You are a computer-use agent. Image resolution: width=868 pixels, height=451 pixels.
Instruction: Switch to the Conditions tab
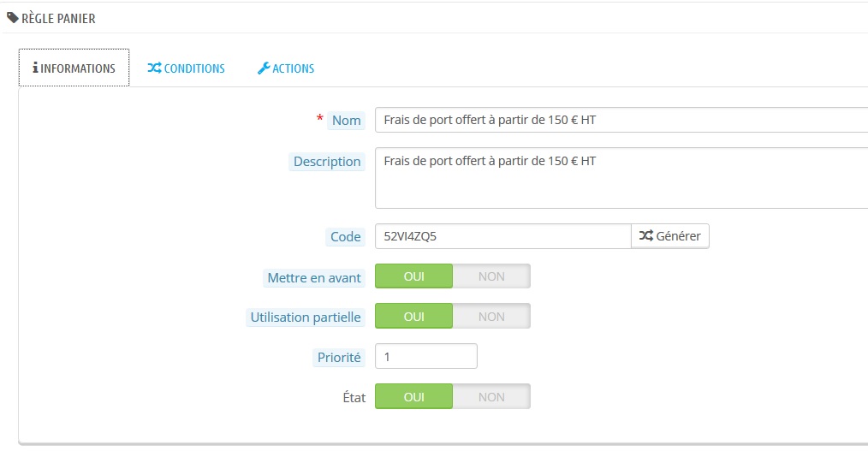tap(186, 68)
